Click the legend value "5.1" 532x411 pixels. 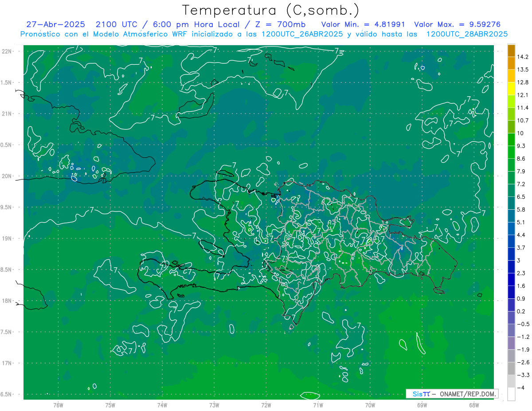(x=522, y=222)
